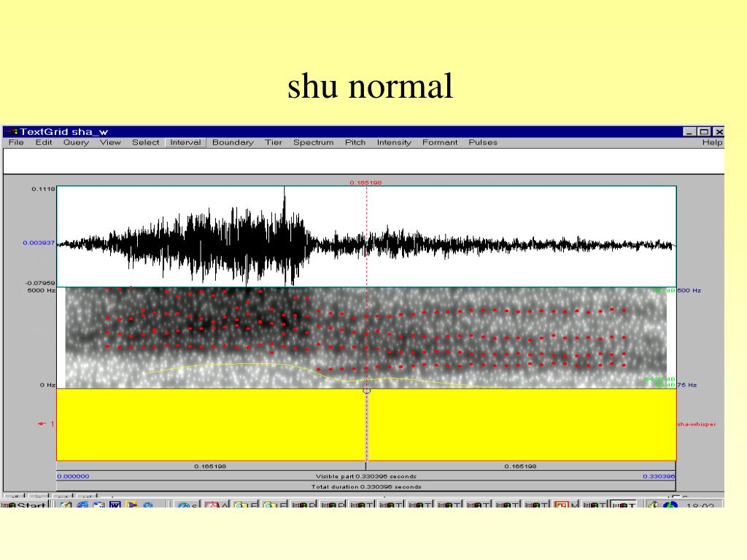747x560 pixels.
Task: Open the Boundary menu
Action: tap(233, 142)
